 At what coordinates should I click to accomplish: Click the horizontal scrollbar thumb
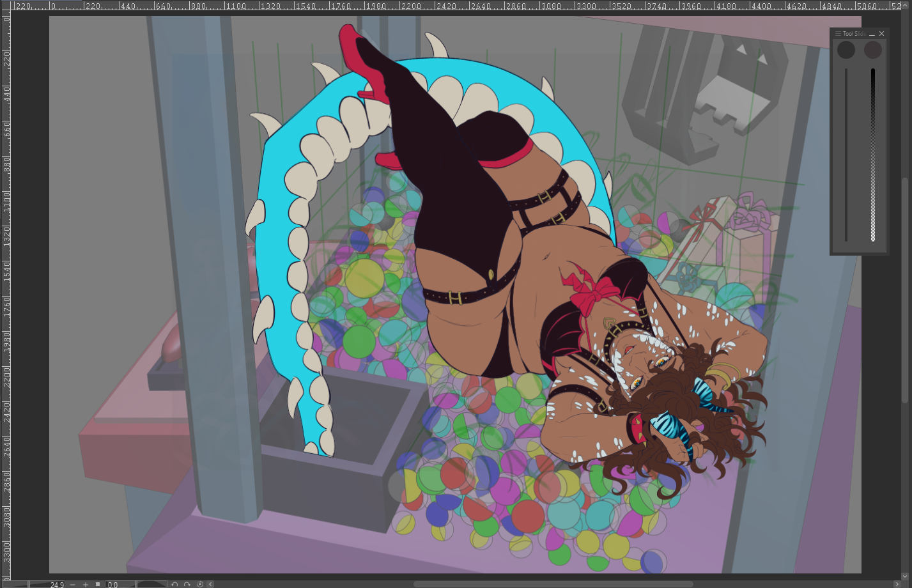(x=553, y=584)
